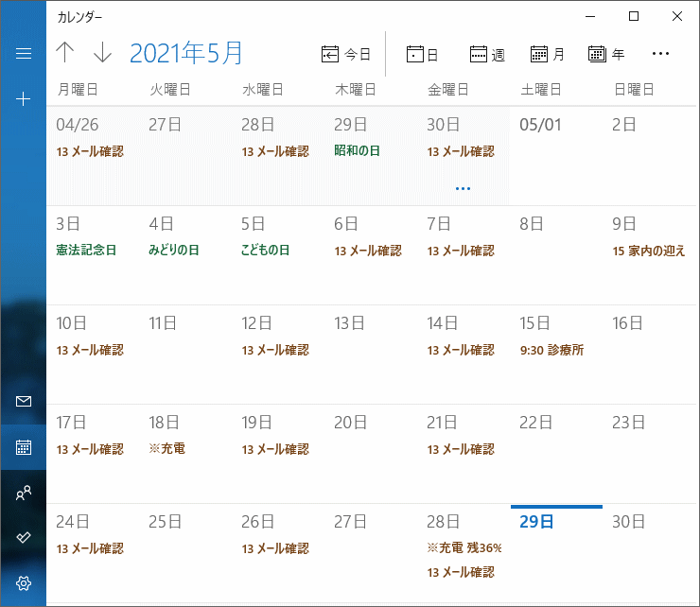
Task: Open こどもの日 event on May 5
Action: coord(265,250)
